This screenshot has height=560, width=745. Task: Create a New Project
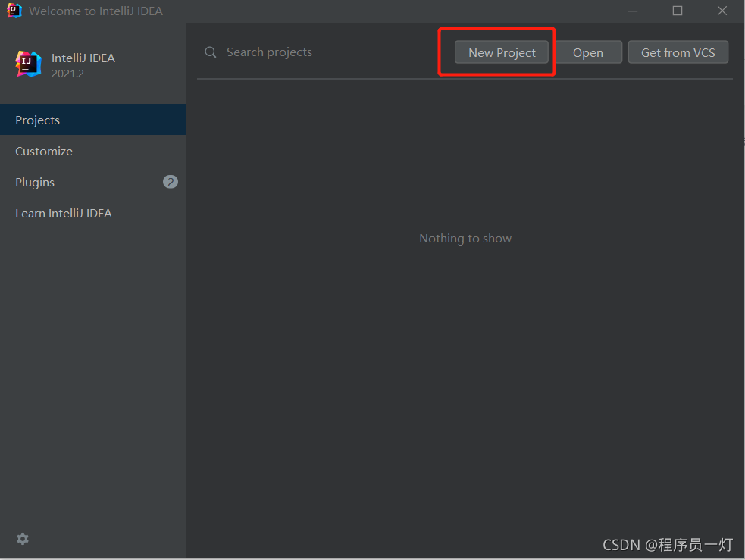click(502, 52)
